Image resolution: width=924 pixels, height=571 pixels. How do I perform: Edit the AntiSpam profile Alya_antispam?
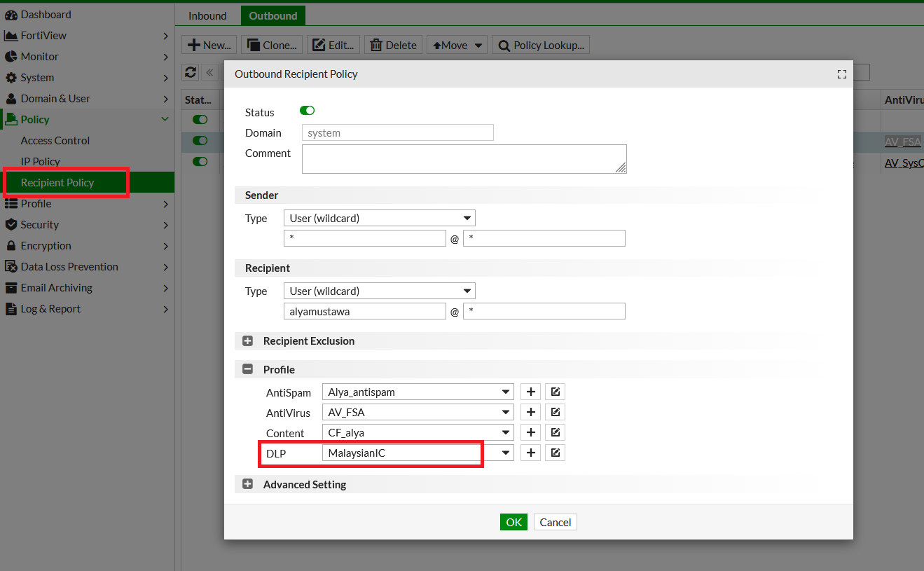556,392
